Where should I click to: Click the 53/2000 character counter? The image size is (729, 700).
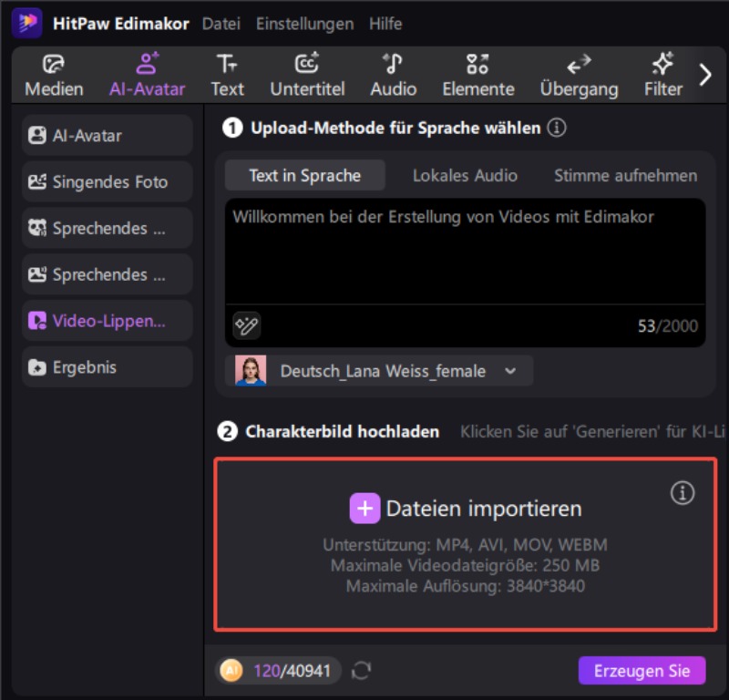[x=668, y=326]
